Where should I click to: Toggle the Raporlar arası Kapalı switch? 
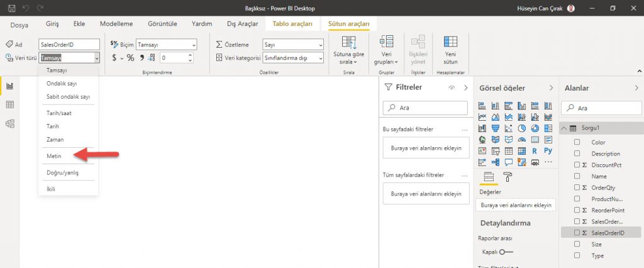(x=506, y=252)
